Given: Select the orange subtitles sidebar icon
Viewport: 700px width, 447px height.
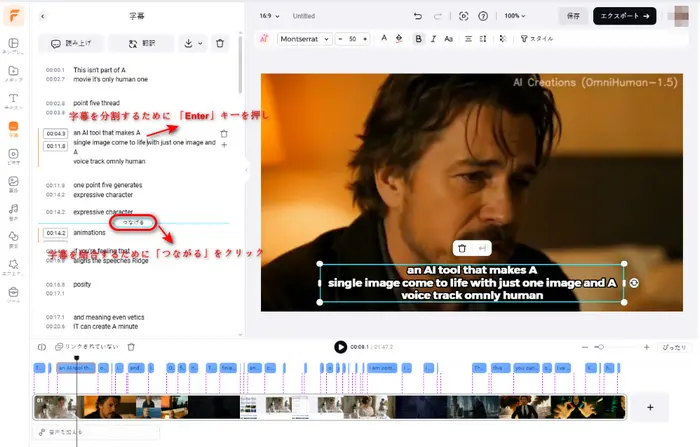Looking at the screenshot, I should pos(13,129).
